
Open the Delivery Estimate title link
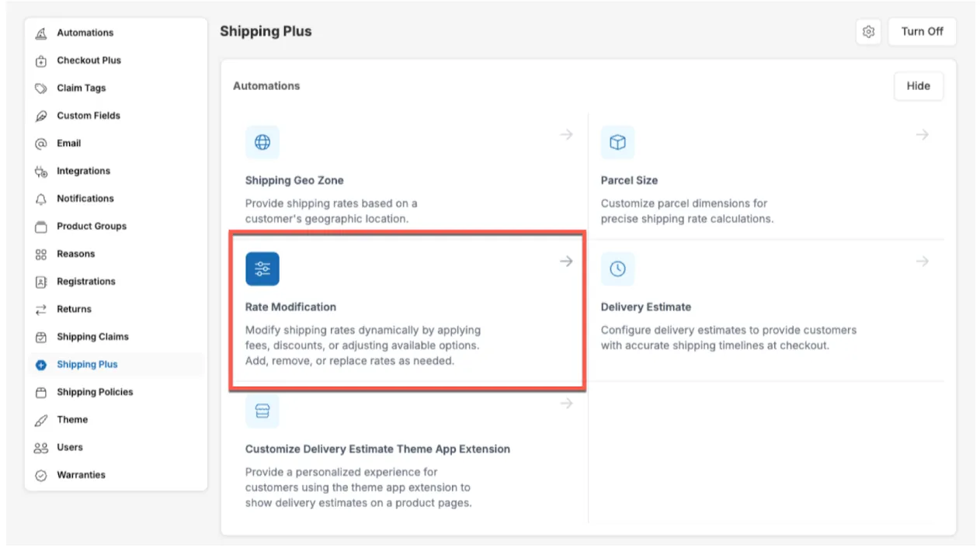pyautogui.click(x=645, y=307)
